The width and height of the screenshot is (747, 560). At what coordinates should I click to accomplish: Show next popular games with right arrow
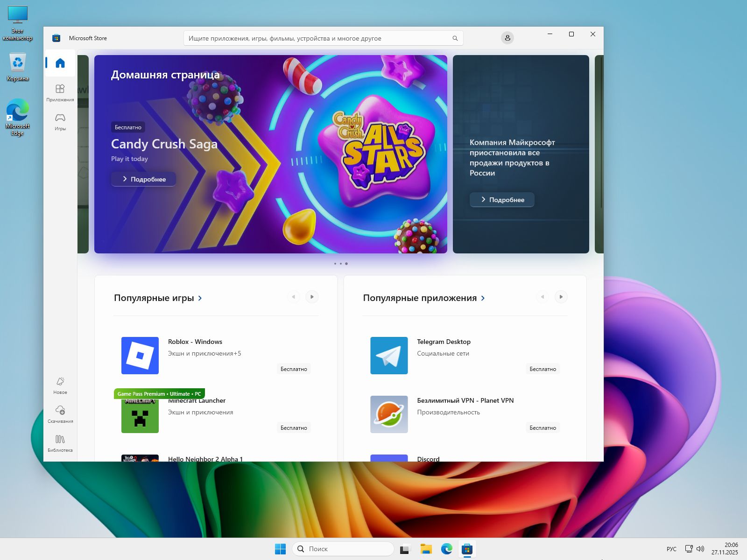point(312,297)
